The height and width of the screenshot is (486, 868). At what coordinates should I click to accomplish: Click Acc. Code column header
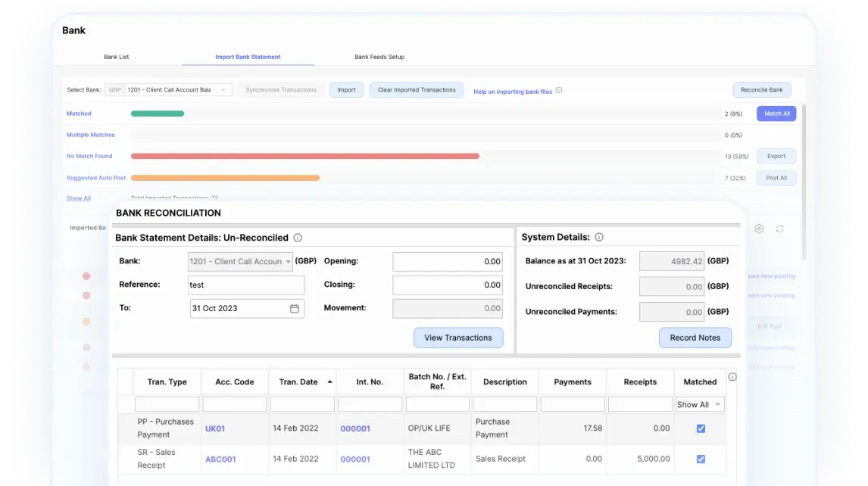tap(235, 382)
